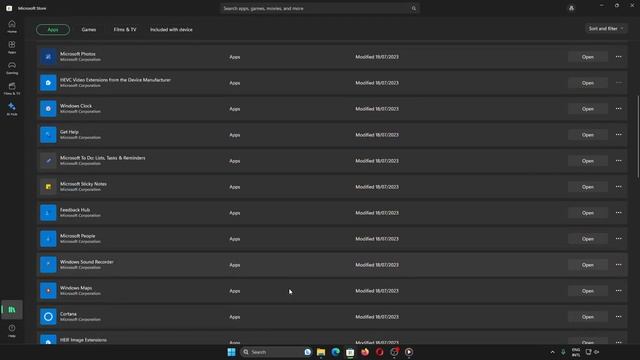Open more options for Microsoft People
The width and height of the screenshot is (640, 360).
(x=618, y=239)
